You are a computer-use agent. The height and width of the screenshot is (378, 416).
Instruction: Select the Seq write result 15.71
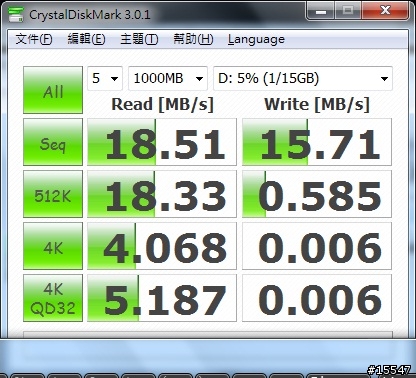(317, 142)
